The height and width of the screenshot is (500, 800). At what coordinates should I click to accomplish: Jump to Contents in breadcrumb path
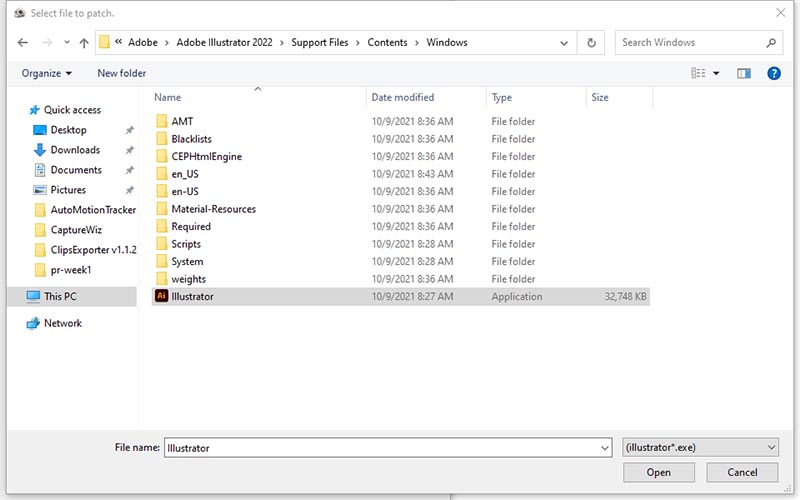tap(387, 42)
